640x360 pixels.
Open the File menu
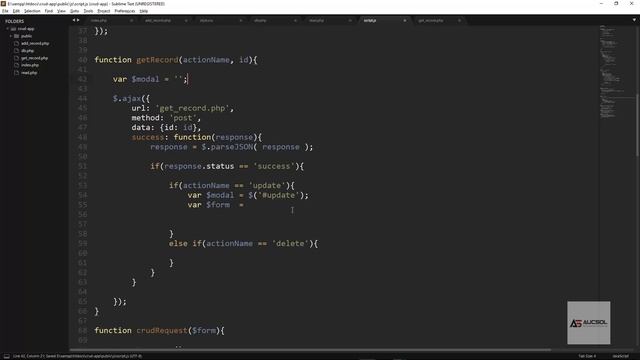pyautogui.click(x=5, y=11)
